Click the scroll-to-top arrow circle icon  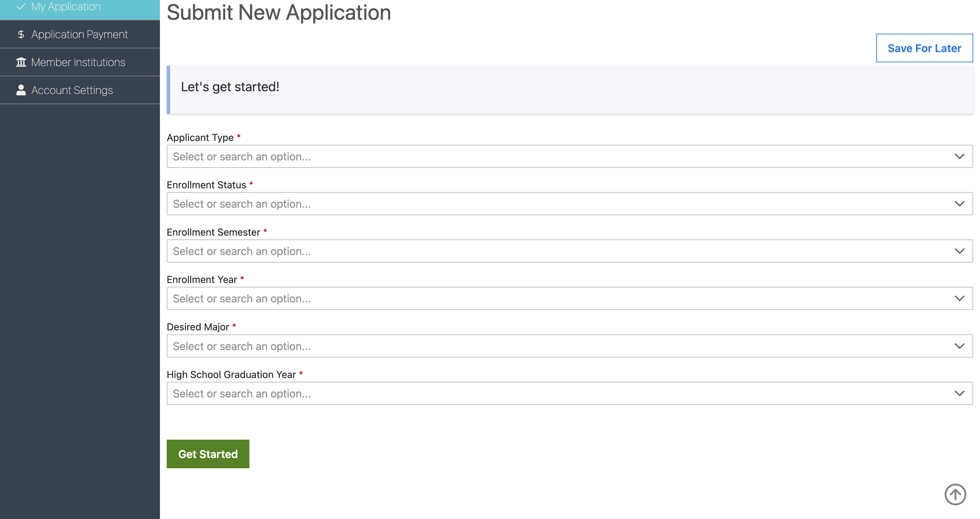[955, 494]
